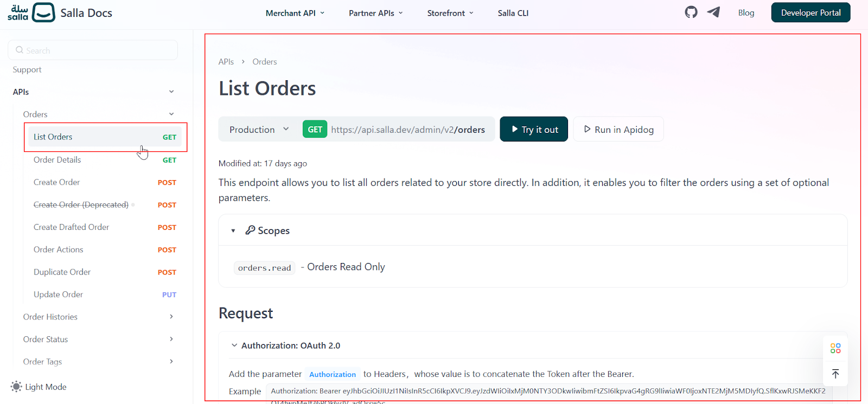The image size is (868, 404).
Task: Click the endpoint URL api.salla.dev/admin/v2/orders
Action: 408,130
